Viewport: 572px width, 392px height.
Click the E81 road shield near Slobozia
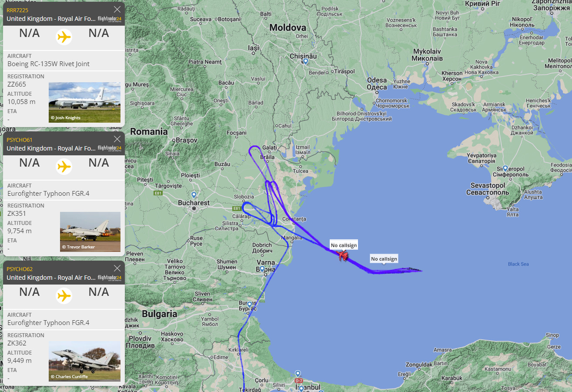[237, 208]
